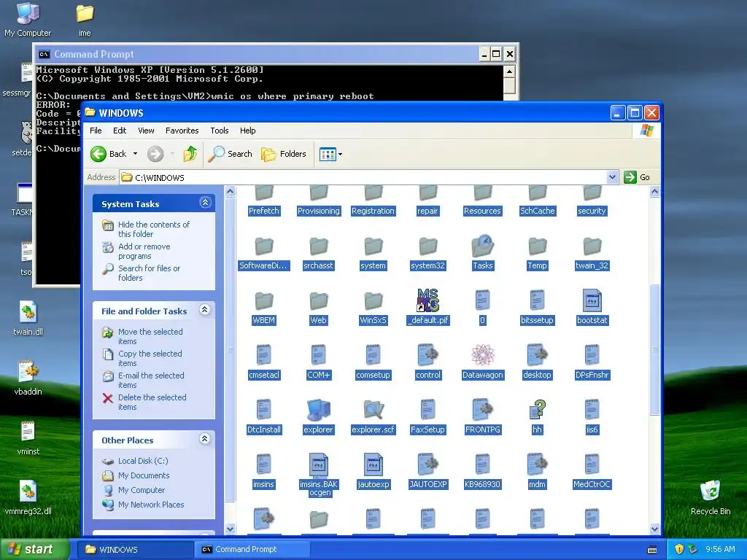Select the explorer application icon
Screen dimensions: 747x560
pyautogui.click(x=318, y=410)
